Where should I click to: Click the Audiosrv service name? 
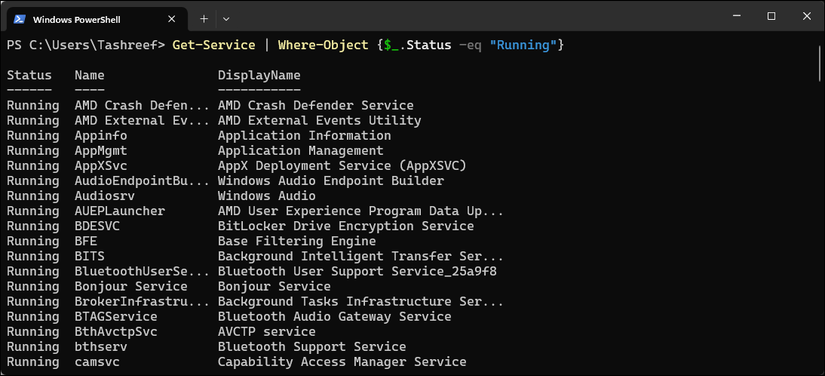[105, 196]
